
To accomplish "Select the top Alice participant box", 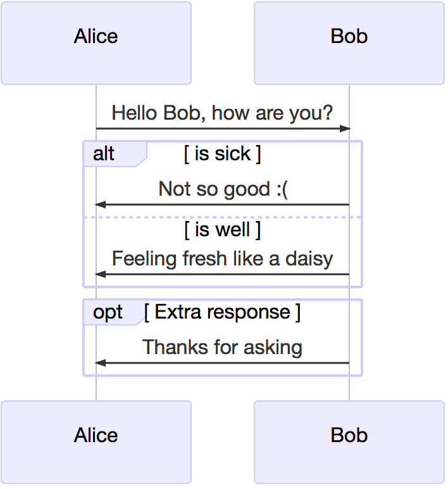I will (96, 43).
